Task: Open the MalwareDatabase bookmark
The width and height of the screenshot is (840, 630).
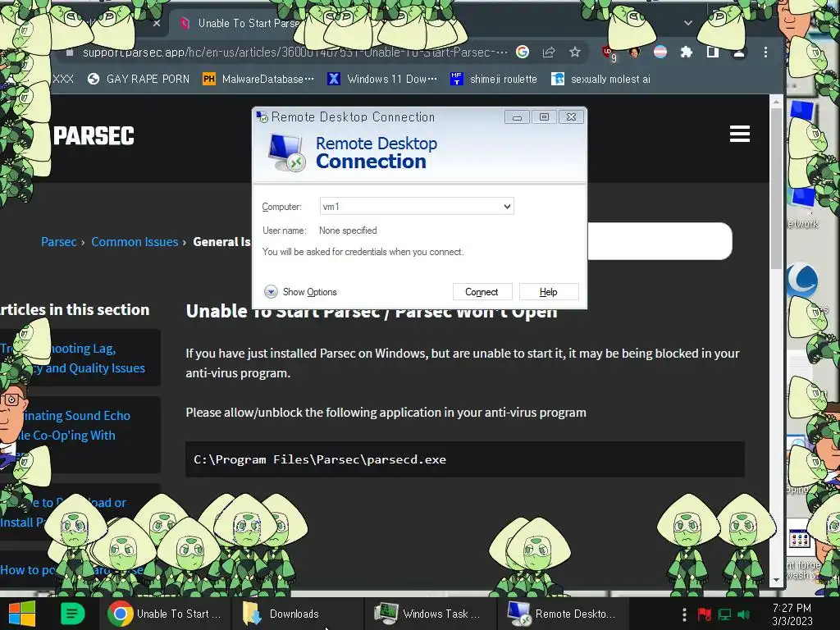Action: (258, 80)
